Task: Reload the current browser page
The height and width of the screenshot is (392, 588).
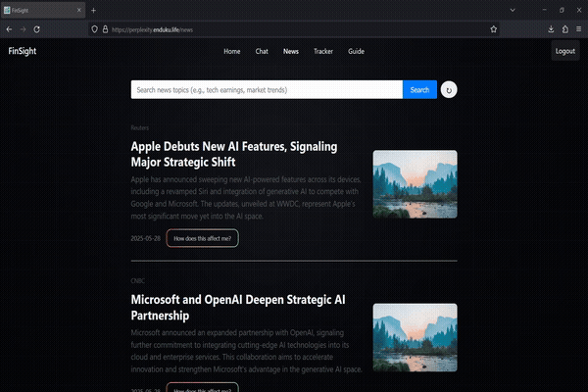Action: click(x=37, y=29)
